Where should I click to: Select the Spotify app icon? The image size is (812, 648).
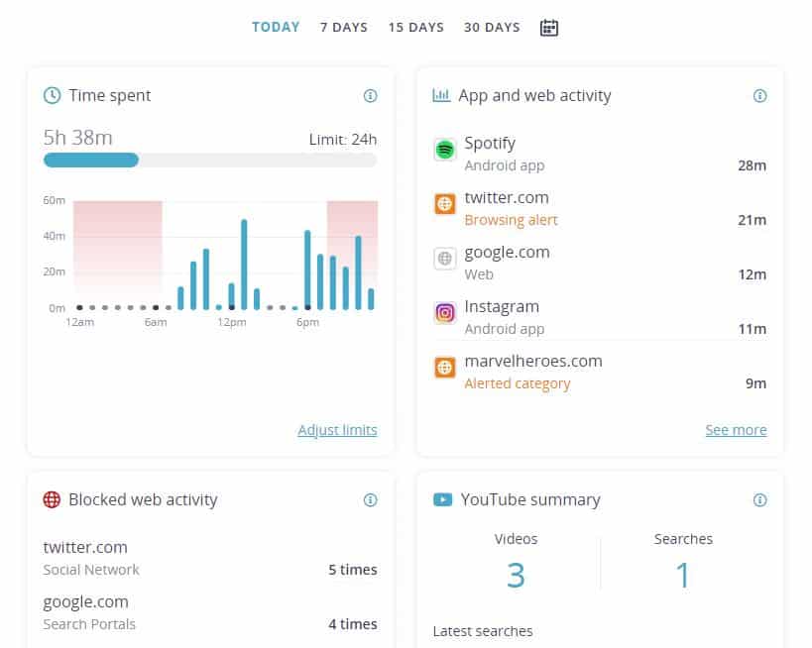(x=445, y=150)
